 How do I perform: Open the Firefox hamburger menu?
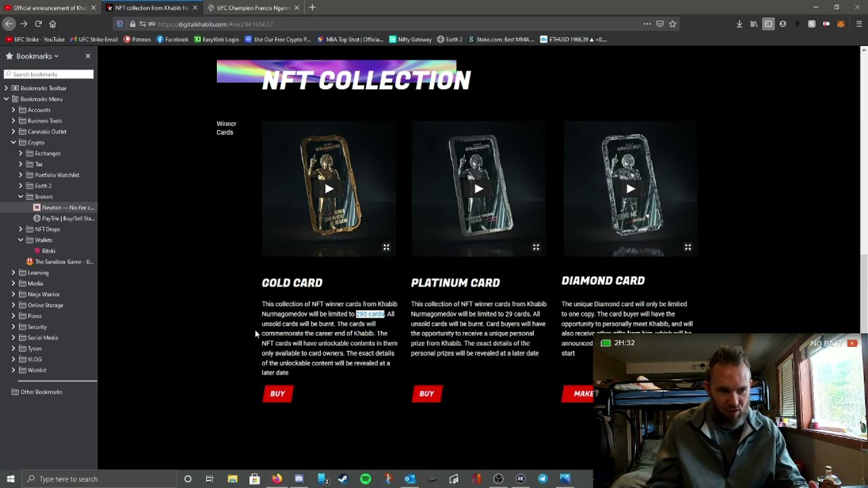pyautogui.click(x=859, y=24)
